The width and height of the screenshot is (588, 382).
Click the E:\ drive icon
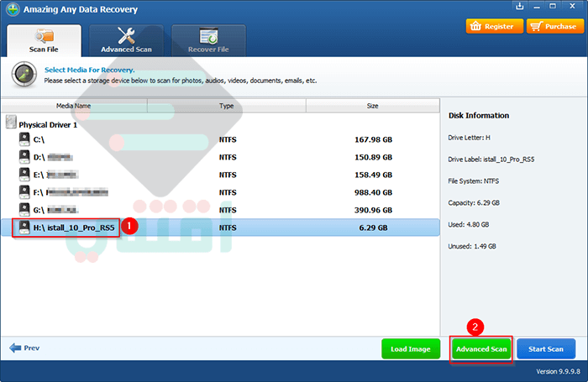(x=24, y=175)
